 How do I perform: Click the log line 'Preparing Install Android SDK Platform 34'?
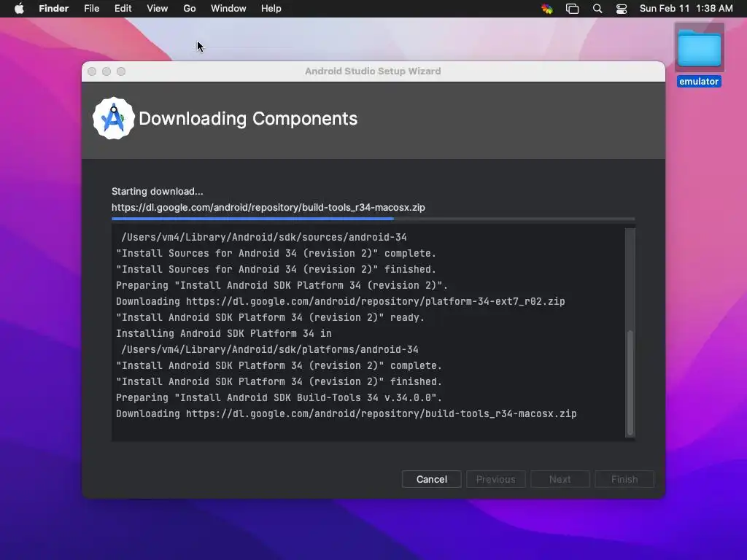tap(282, 285)
